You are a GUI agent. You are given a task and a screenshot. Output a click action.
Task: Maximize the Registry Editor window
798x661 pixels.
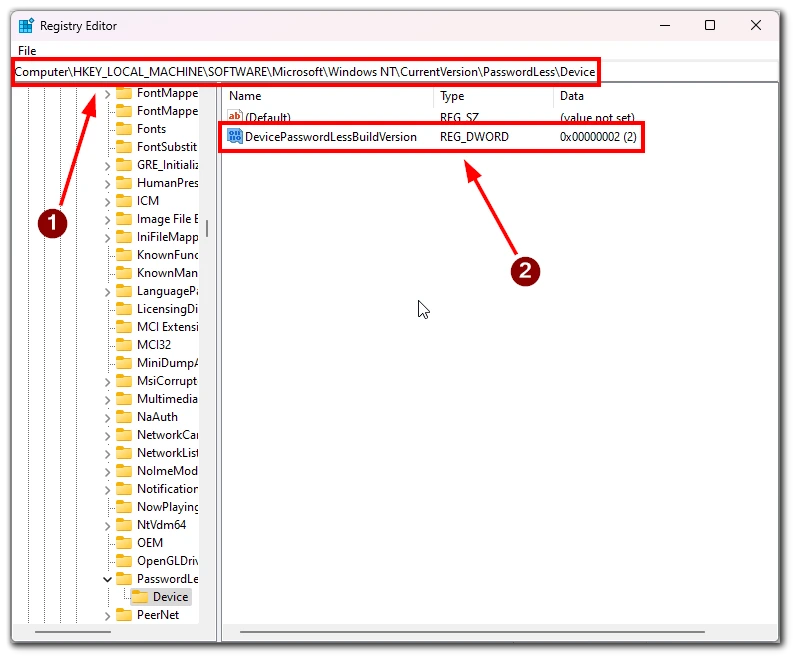point(710,25)
